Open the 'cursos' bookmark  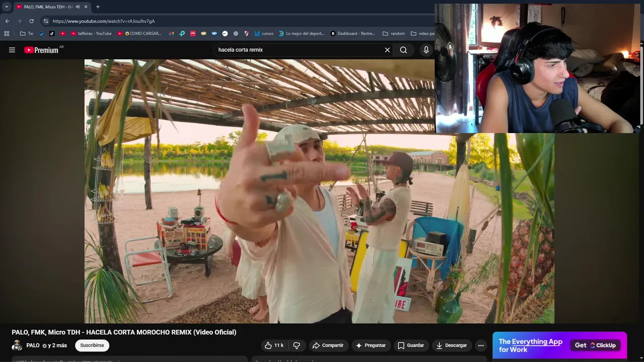point(264,34)
